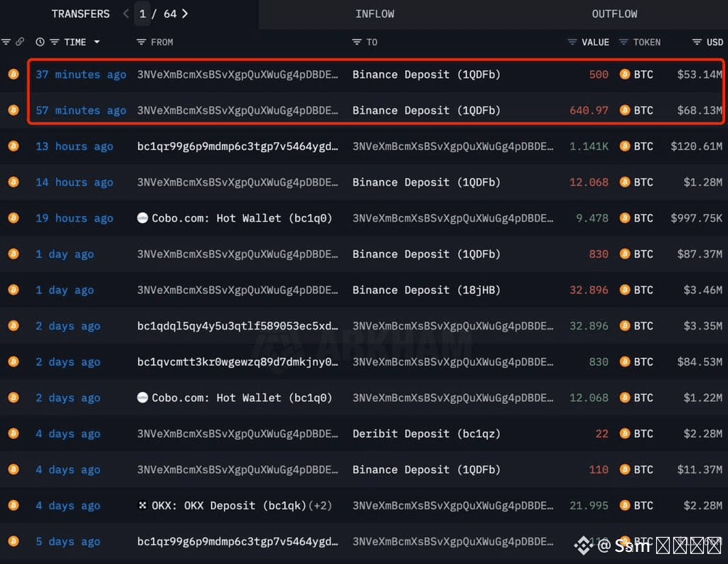
Task: Open Binance Deposit (1QDFb) with 830 BTC
Action: [x=427, y=254]
